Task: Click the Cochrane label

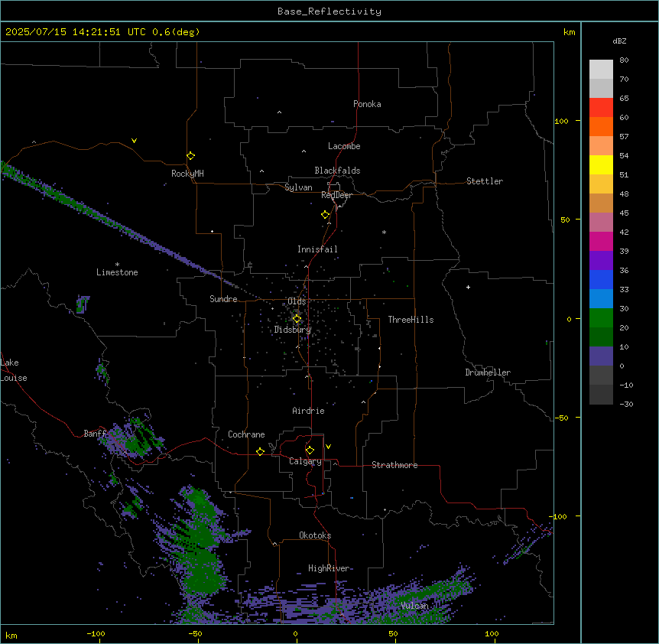Action: (x=246, y=434)
